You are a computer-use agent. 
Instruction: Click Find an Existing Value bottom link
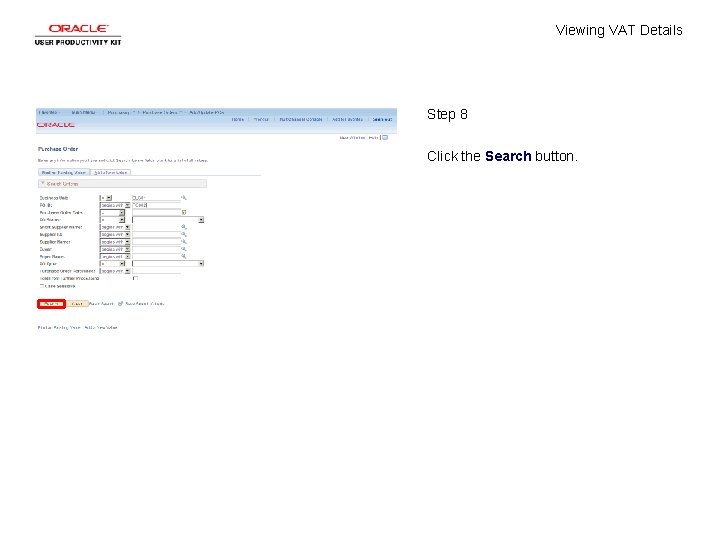[x=59, y=328]
